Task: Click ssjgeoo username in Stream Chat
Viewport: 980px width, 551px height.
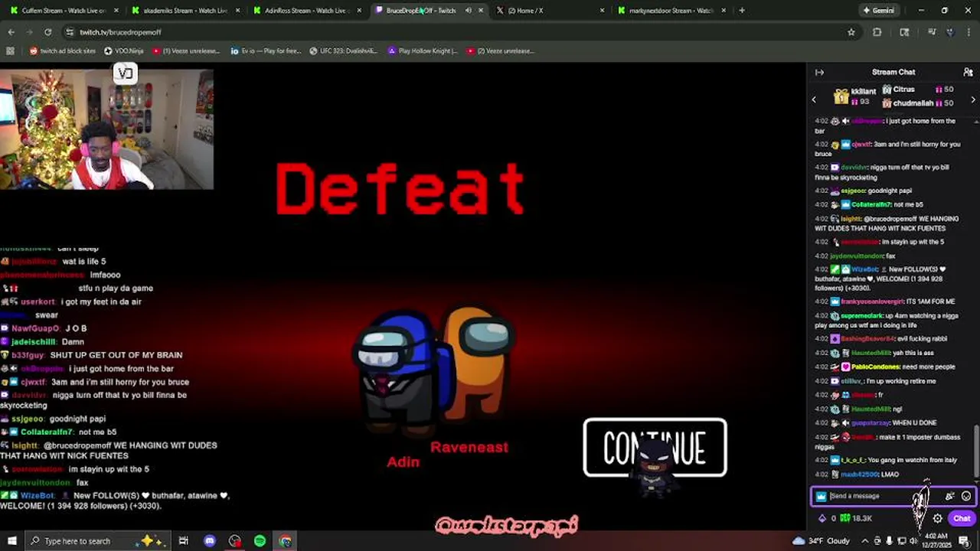Action: pyautogui.click(x=853, y=191)
